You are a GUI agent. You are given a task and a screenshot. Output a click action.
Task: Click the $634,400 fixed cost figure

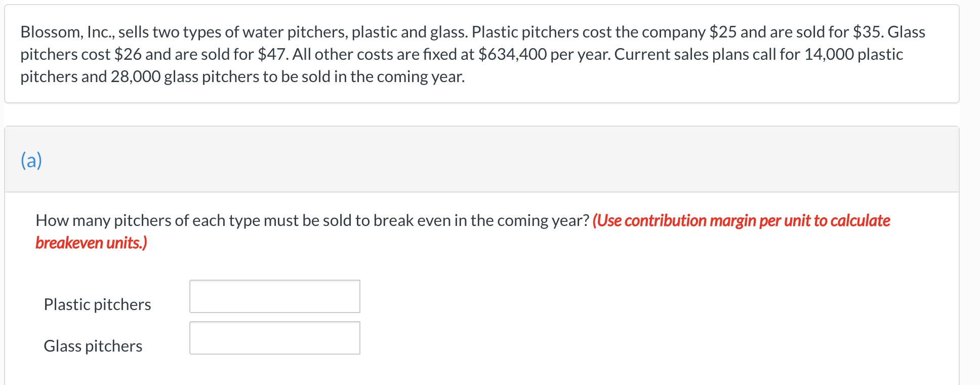[x=513, y=54]
